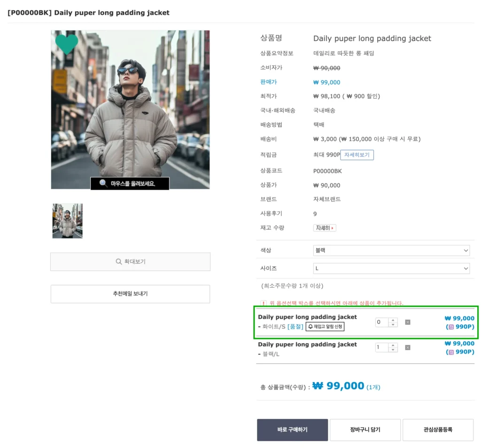
Task: Remove the 화이트/S option with its X icon
Action: tap(407, 322)
